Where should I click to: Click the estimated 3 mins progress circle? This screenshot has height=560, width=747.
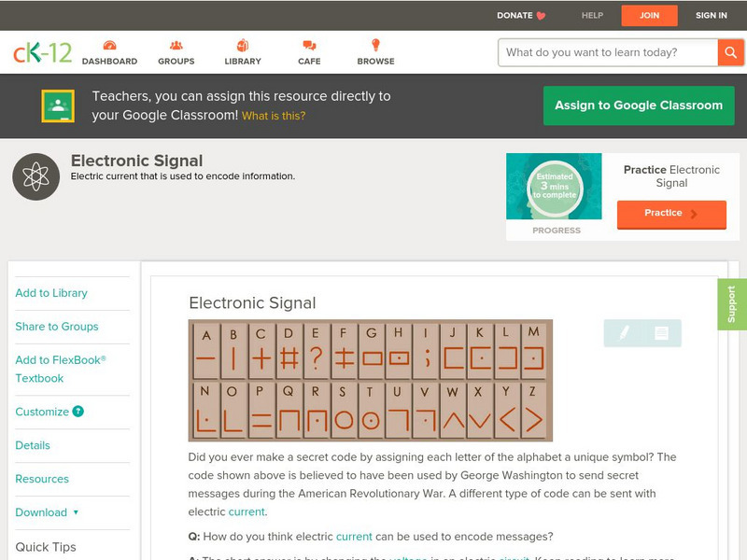point(554,187)
